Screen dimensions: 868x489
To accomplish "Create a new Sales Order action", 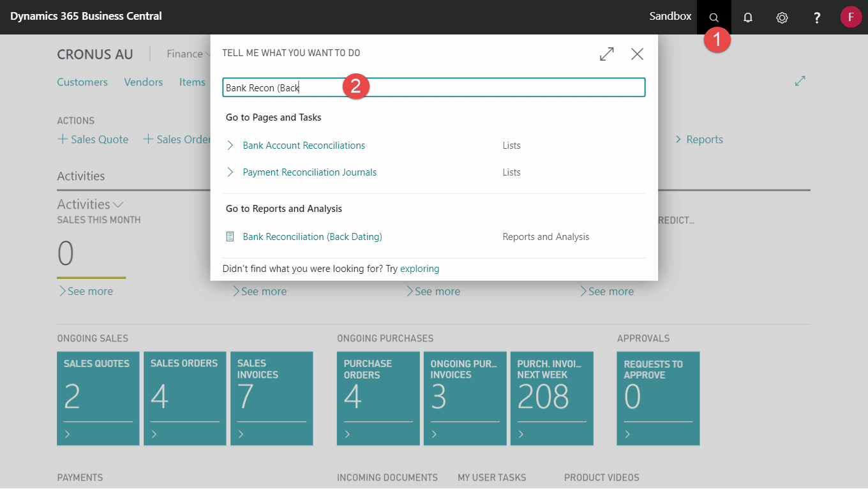I will pos(177,139).
